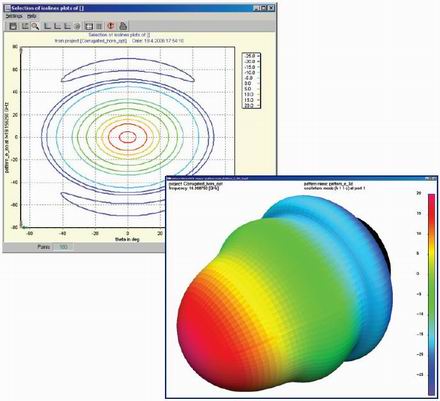Click the third axis-scaling L-shaped icon
This screenshot has height=401, width=440.
click(x=67, y=26)
